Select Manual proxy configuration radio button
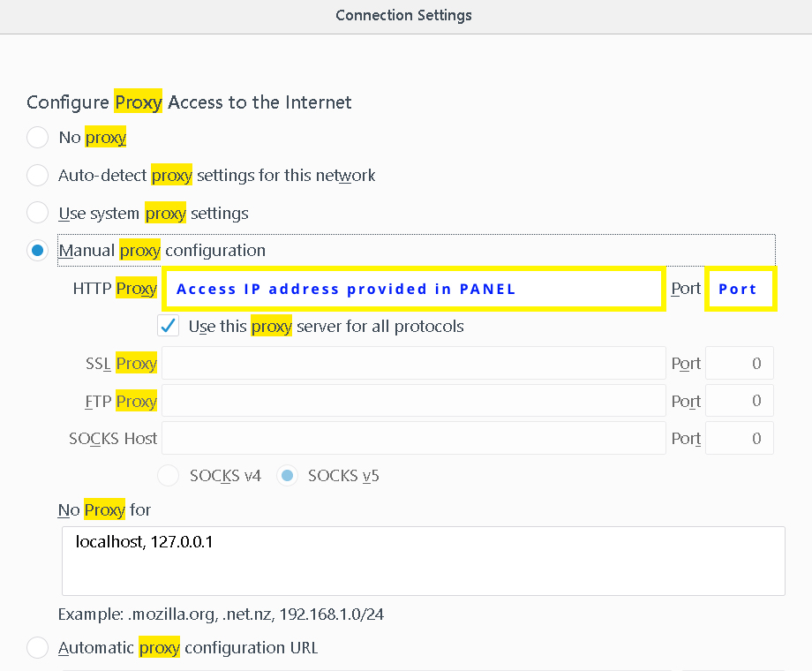Viewport: 812px width, 671px height. pyautogui.click(x=37, y=251)
